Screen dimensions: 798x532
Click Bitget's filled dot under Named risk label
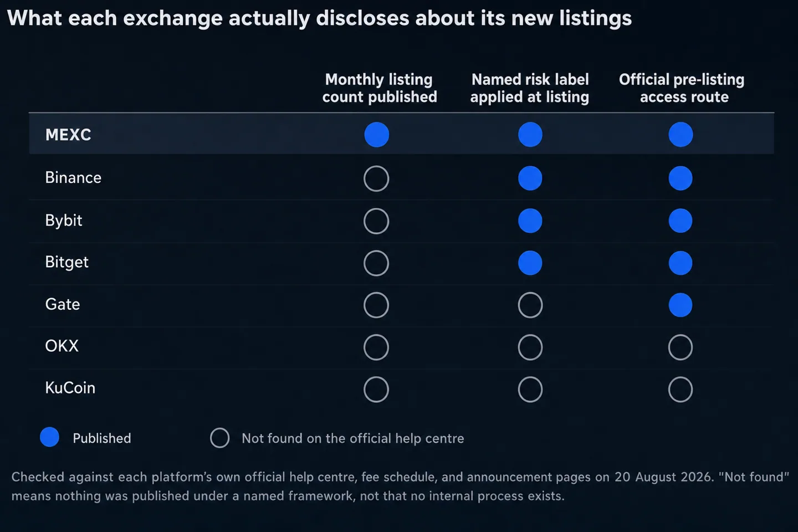(x=530, y=263)
